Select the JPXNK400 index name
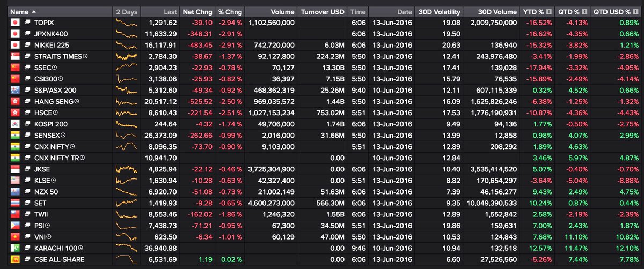The image size is (644, 269). click(x=50, y=34)
